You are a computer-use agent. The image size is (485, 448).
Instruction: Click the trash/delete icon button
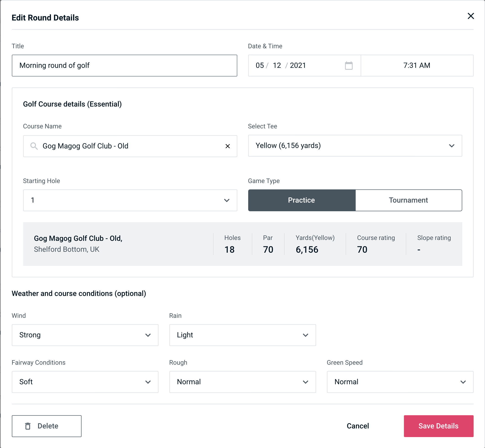click(28, 426)
